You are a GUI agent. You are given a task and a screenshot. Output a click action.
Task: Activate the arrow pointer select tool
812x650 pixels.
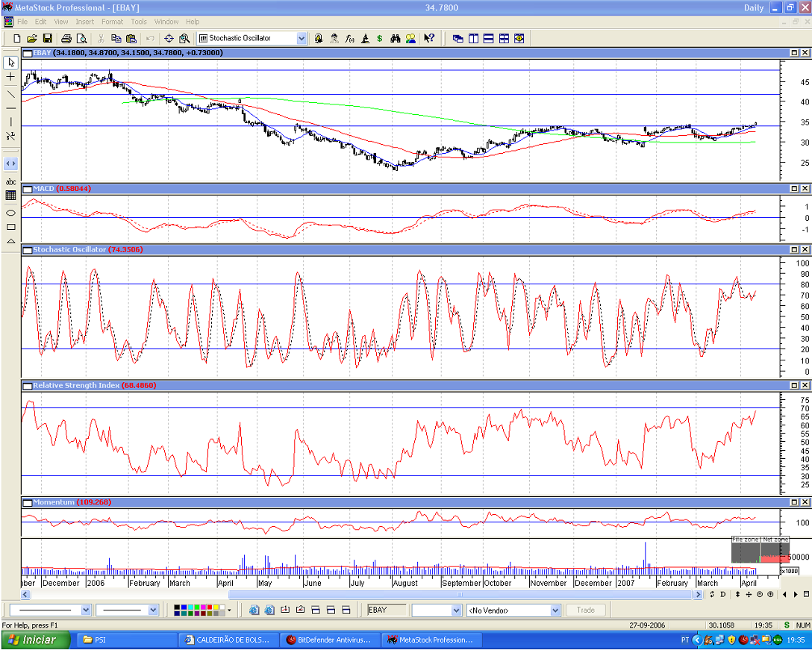click(x=10, y=62)
